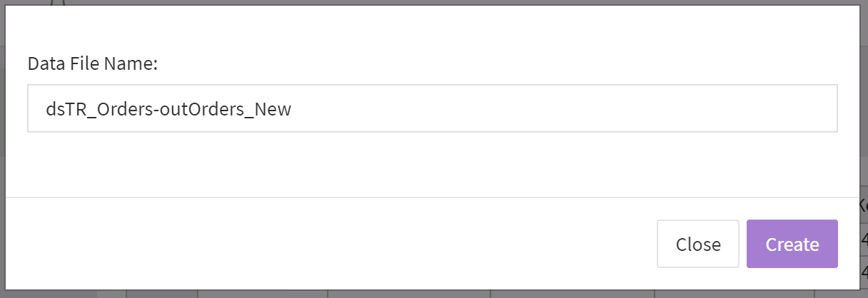Click the dimmed backdrop below the dialog

coord(428,293)
